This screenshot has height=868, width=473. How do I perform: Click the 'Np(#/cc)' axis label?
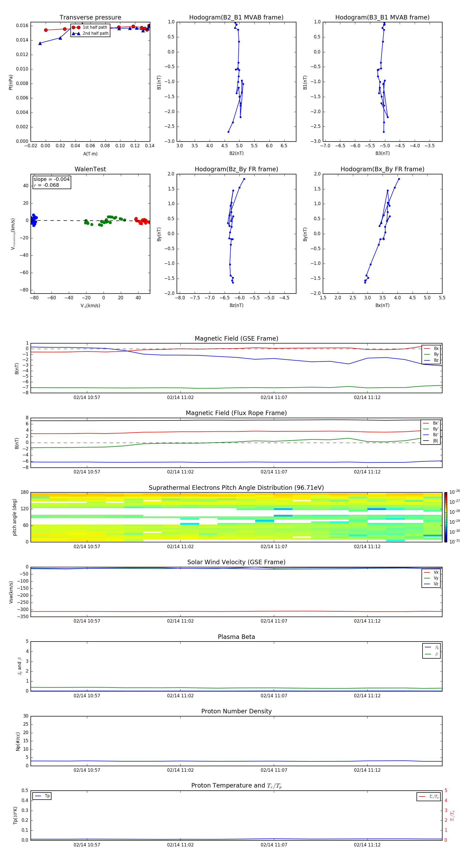pos(18,741)
